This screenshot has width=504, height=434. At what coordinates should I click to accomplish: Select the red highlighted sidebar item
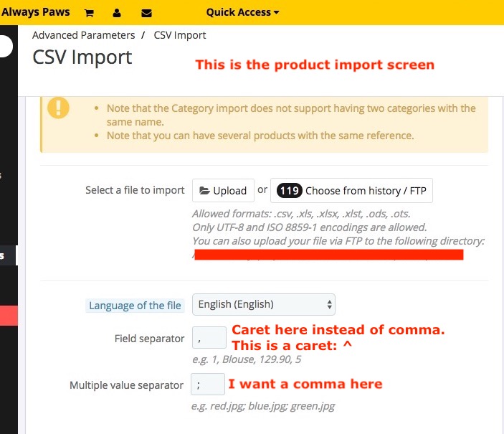pos(9,316)
